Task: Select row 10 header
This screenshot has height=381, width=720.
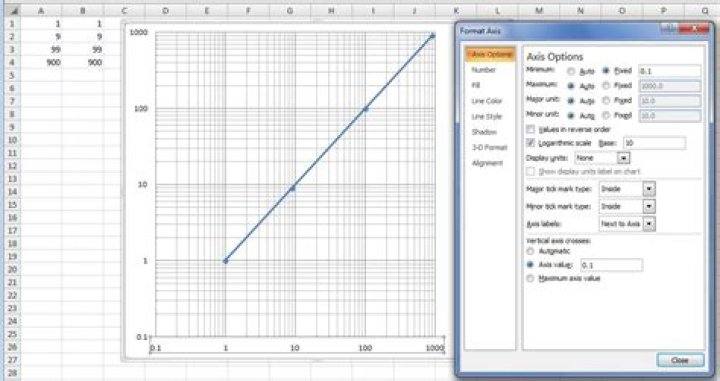Action: pyautogui.click(x=11, y=140)
